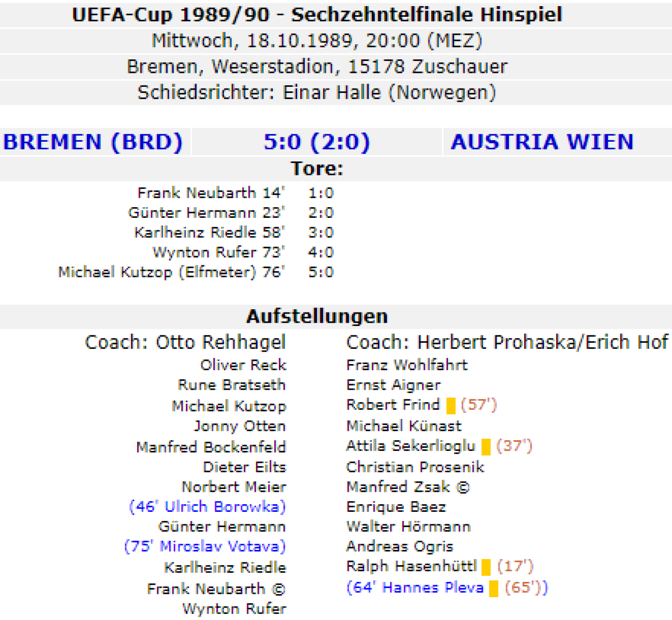The image size is (672, 620).
Task: Click Franz Wohlfahrt in Austria Wien lineup
Action: pyautogui.click(x=407, y=365)
